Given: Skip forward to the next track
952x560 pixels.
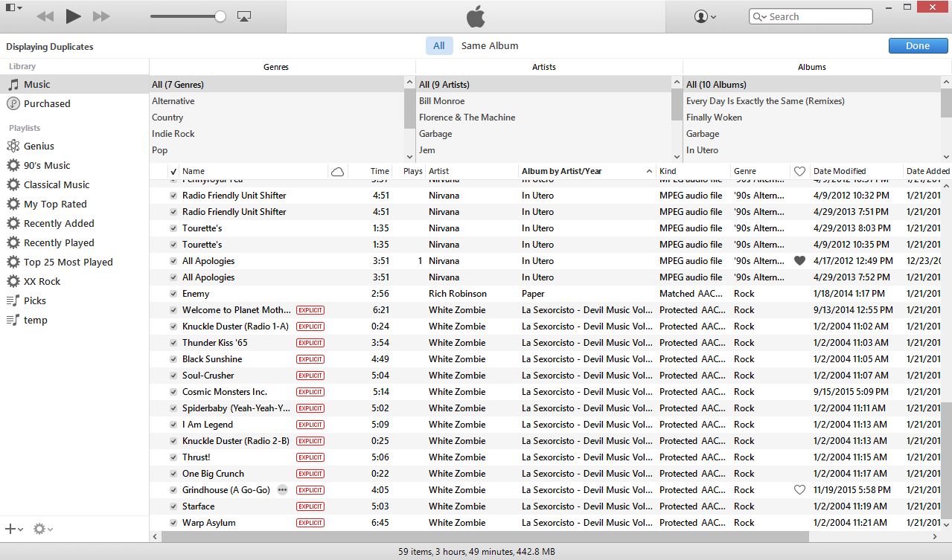Looking at the screenshot, I should (x=101, y=16).
